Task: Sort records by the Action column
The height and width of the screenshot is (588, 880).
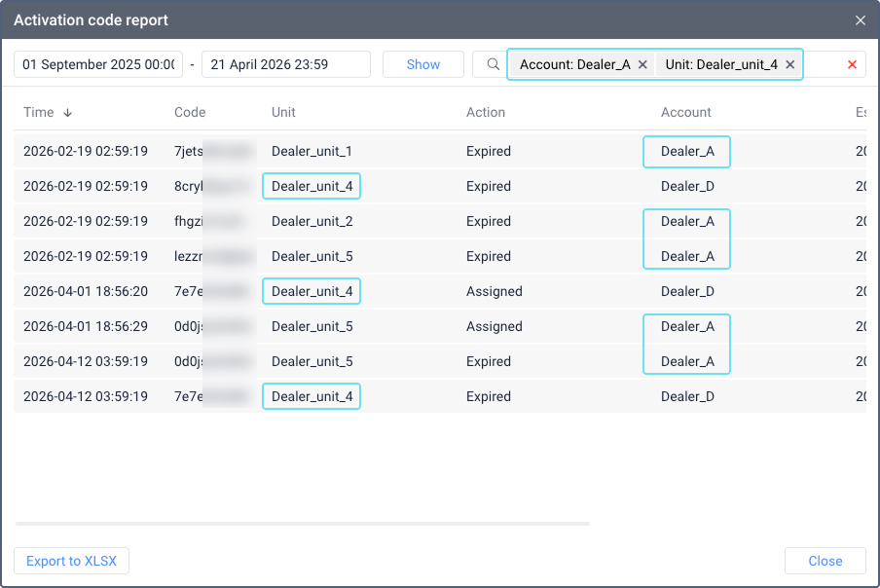Action: pos(486,112)
